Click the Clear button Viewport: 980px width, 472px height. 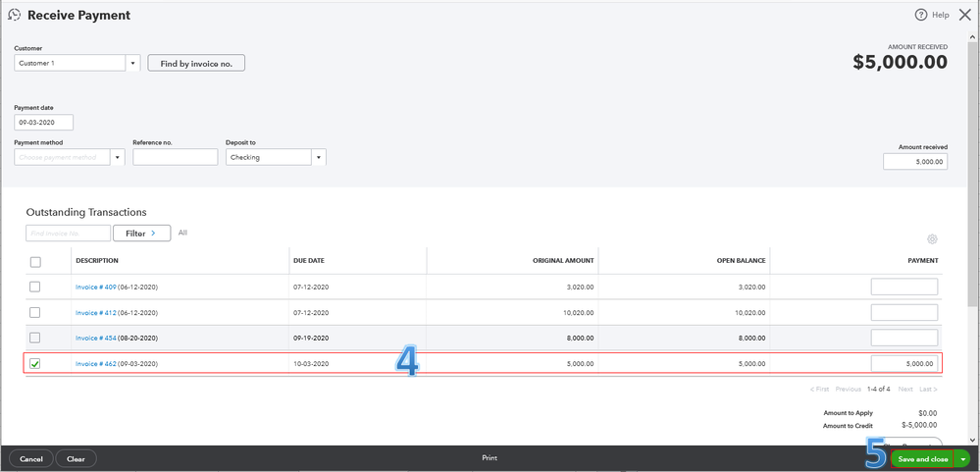[76, 459]
